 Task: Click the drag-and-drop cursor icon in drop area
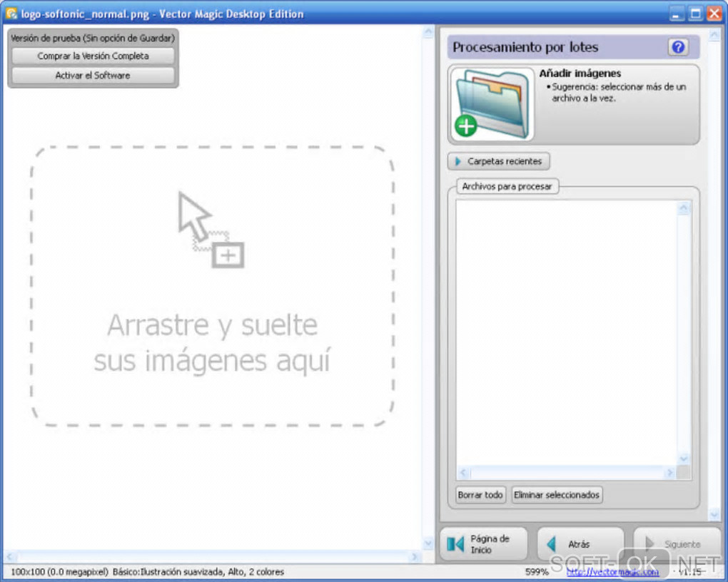coord(211,229)
